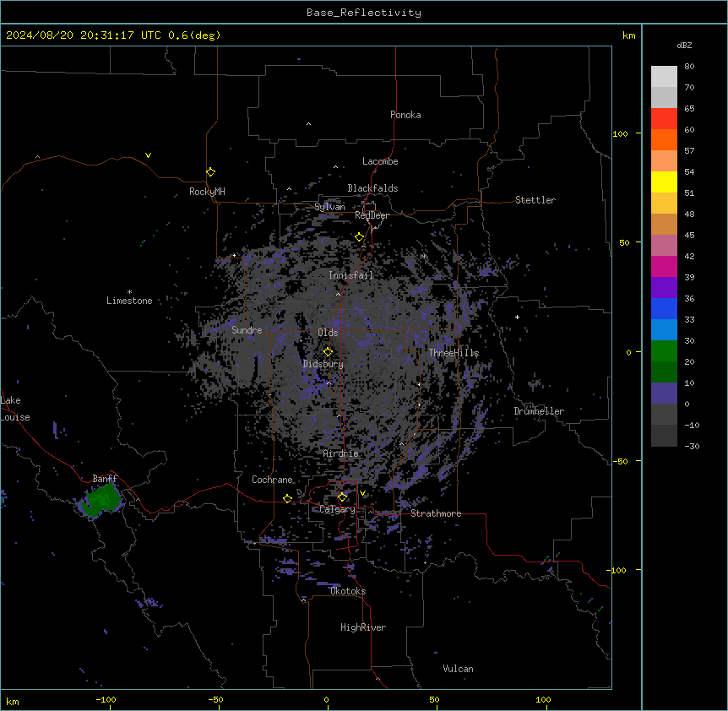Click the red 65 dBZ legend swatch
This screenshot has height=711, width=728.
pos(664,119)
